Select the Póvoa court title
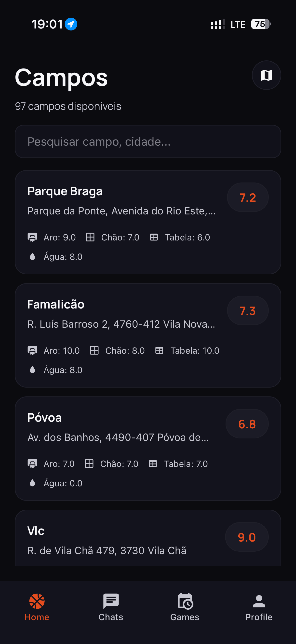 pos(45,418)
